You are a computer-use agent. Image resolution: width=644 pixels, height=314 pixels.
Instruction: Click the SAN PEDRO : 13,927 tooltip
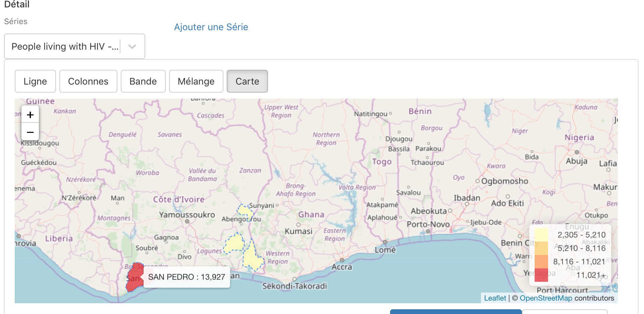click(x=186, y=277)
